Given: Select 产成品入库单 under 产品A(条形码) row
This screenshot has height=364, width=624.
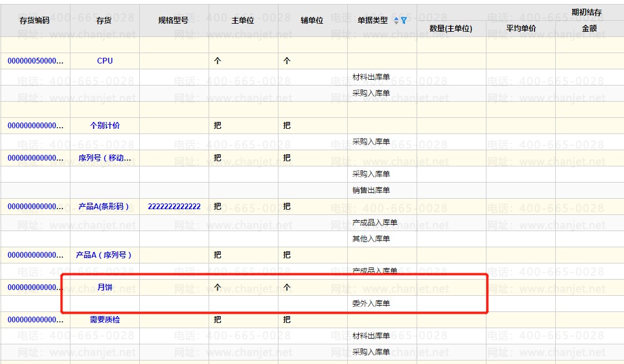Looking at the screenshot, I should 375,223.
